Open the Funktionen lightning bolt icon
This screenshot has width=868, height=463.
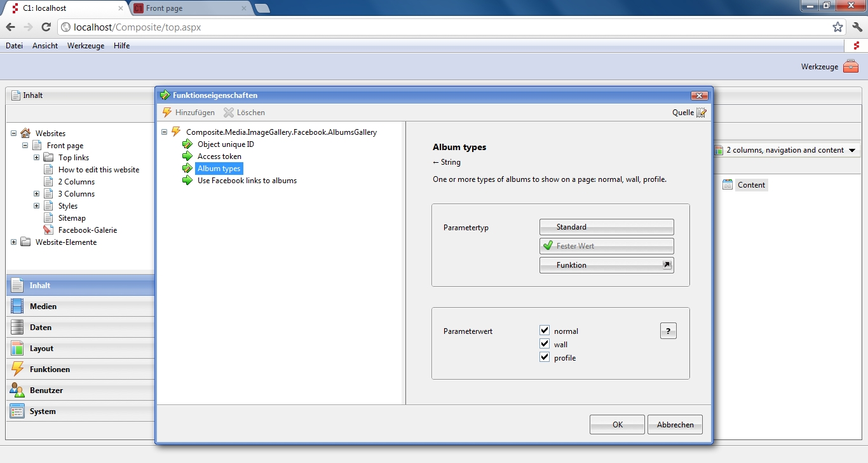point(17,370)
